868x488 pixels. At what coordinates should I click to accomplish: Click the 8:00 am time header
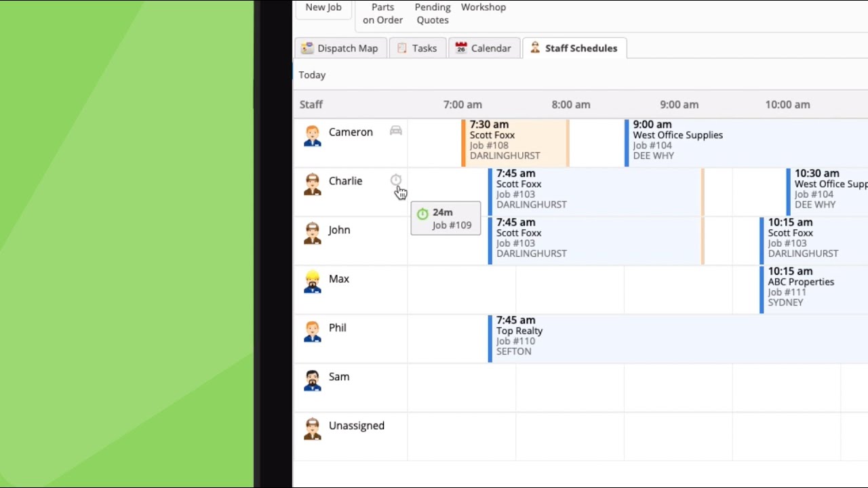tap(571, 104)
